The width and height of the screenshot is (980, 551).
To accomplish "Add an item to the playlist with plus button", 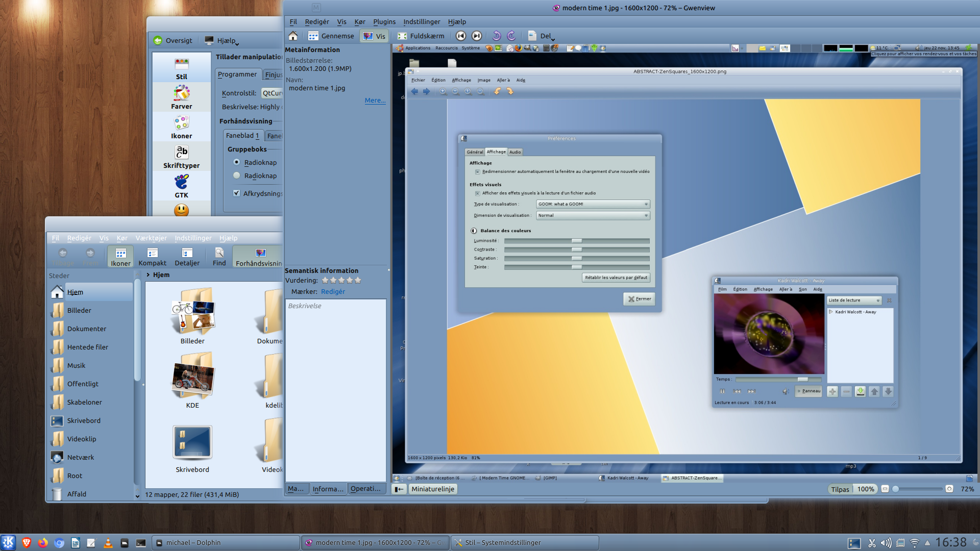I will coord(832,391).
